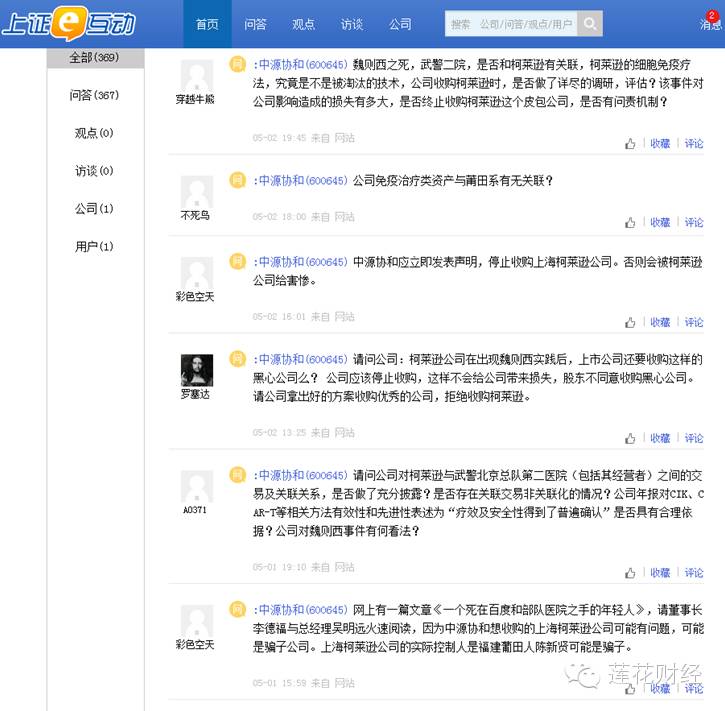Click the question badge on 不死鸟's post
The image size is (725, 711).
coord(238,180)
